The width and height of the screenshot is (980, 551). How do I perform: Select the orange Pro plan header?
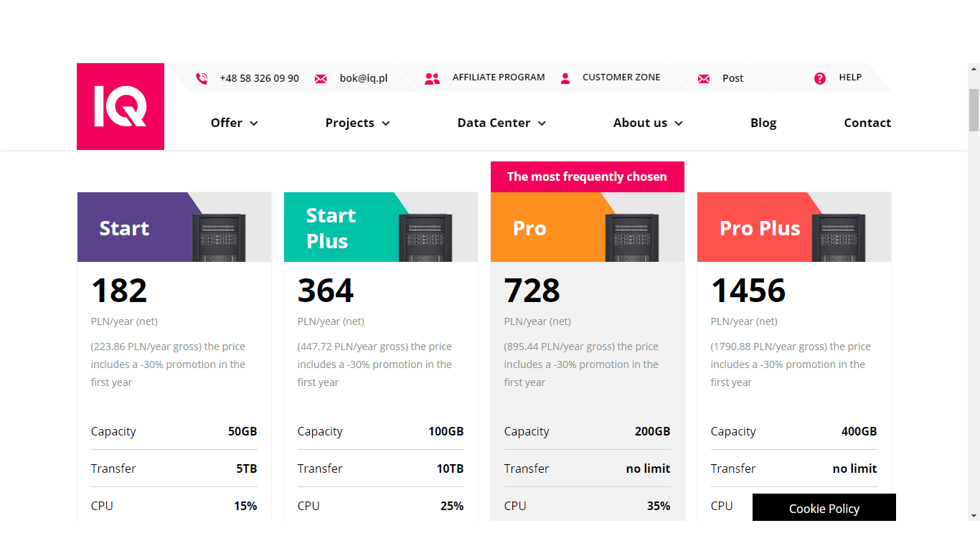[x=588, y=227]
